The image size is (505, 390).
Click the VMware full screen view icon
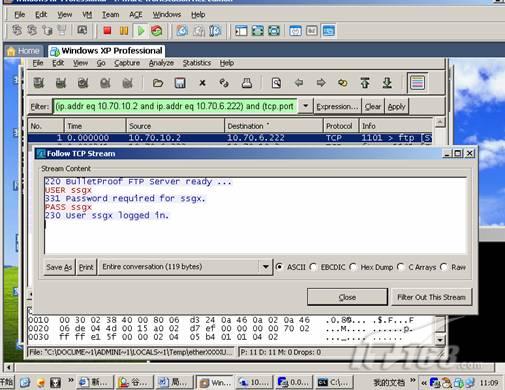tap(257, 31)
